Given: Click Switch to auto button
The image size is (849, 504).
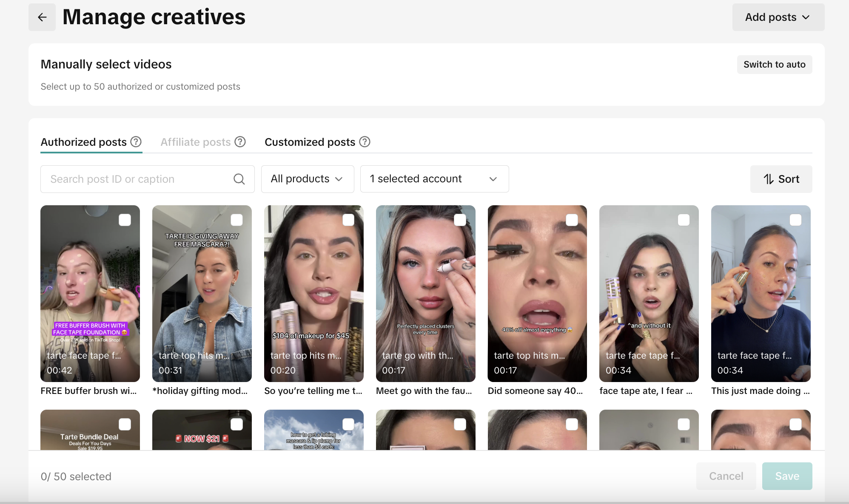Looking at the screenshot, I should pyautogui.click(x=774, y=65).
